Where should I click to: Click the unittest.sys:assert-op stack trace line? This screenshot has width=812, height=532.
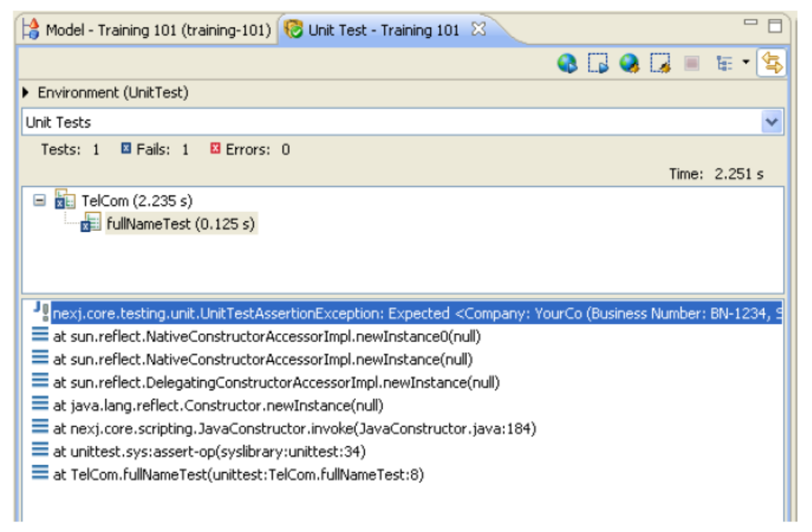pyautogui.click(x=209, y=452)
